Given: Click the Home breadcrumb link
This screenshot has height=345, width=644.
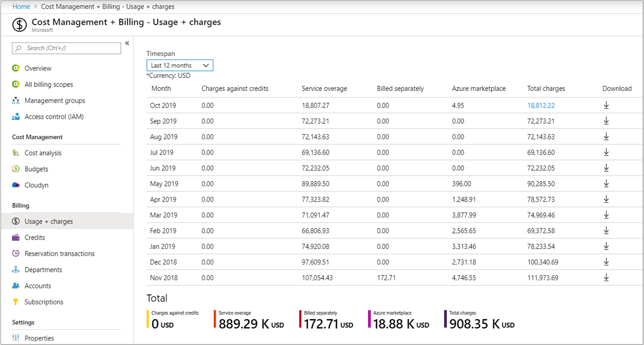Looking at the screenshot, I should click(x=21, y=7).
